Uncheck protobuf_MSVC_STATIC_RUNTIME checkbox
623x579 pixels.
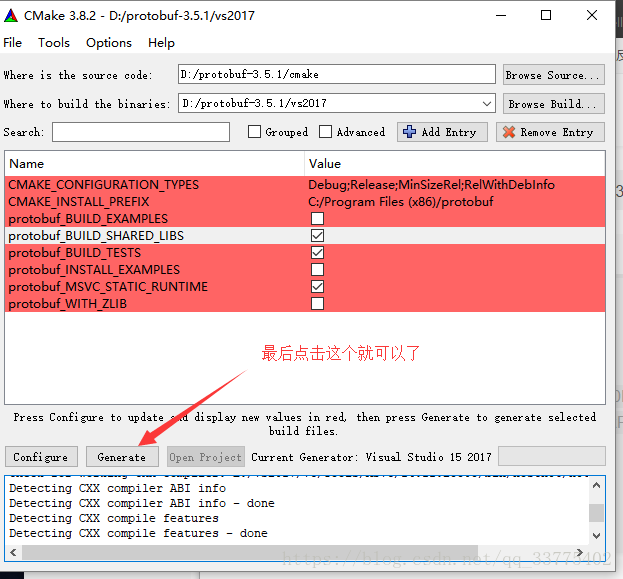point(317,287)
